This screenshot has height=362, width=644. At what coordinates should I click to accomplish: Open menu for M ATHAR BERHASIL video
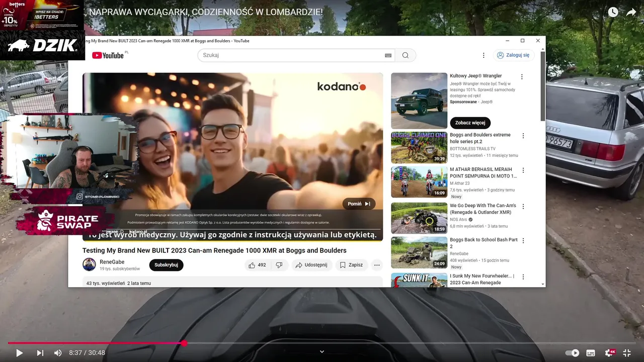(x=523, y=170)
